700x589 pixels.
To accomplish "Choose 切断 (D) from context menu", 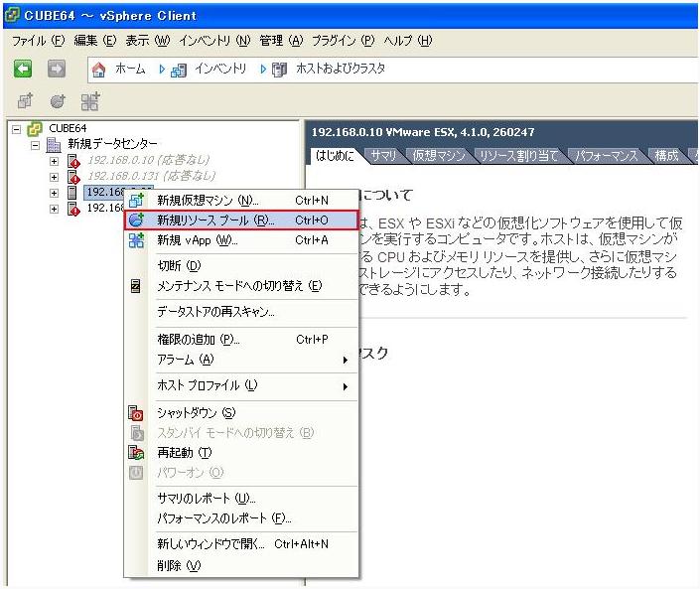I will (241, 266).
